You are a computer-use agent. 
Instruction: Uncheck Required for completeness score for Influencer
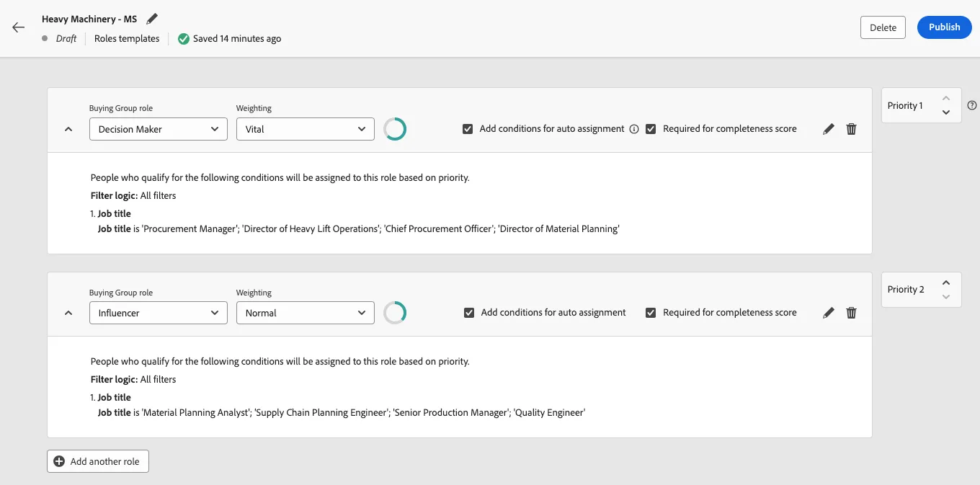[651, 313]
